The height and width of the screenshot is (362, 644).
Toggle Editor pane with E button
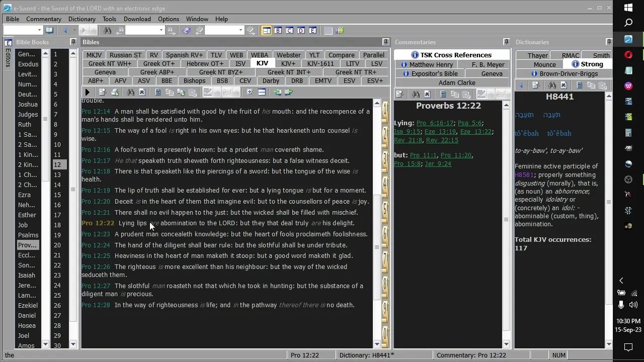312,30
